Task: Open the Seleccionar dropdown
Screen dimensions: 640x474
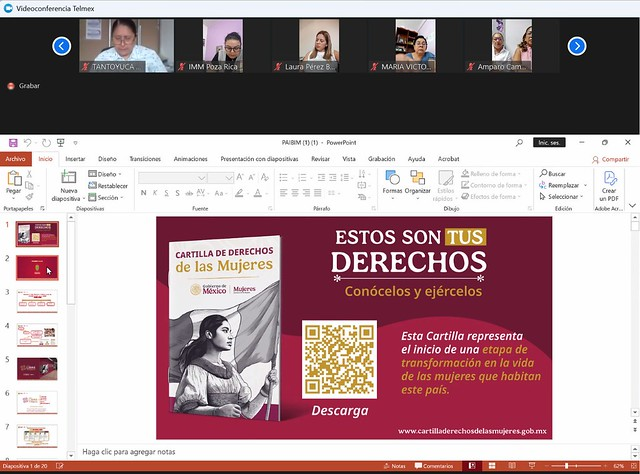Action: (565, 197)
